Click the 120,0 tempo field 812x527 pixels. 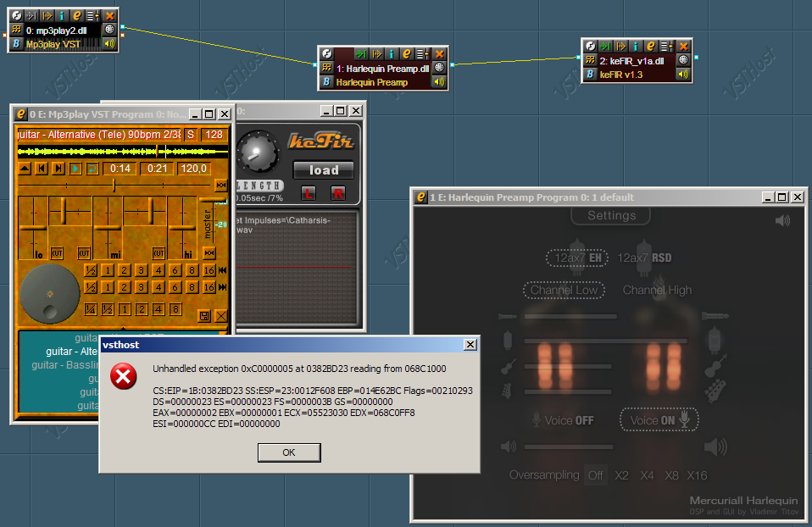pyautogui.click(x=194, y=169)
